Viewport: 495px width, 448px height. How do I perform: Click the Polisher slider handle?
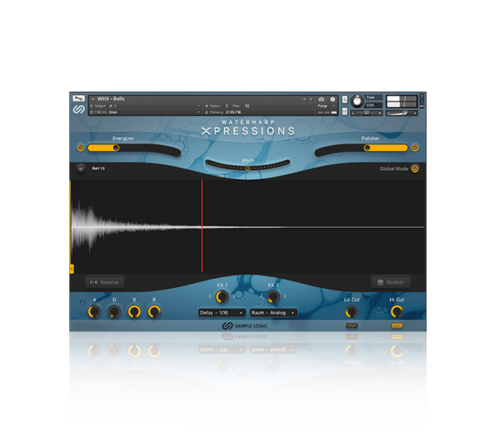click(367, 148)
